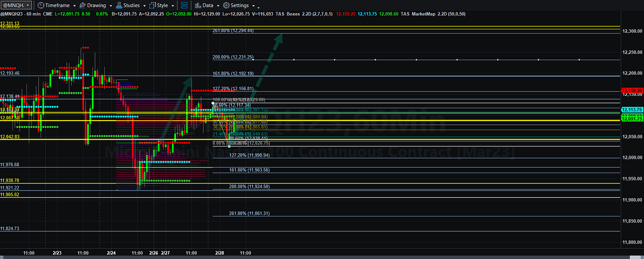
Task: Expand the Settings dropdown arrow
Action: [x=253, y=6]
